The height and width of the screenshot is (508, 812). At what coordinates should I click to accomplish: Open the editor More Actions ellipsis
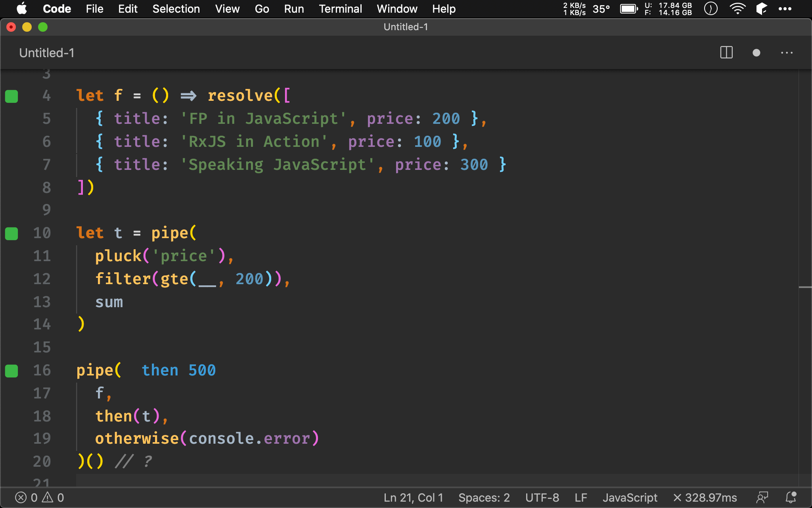click(x=787, y=53)
